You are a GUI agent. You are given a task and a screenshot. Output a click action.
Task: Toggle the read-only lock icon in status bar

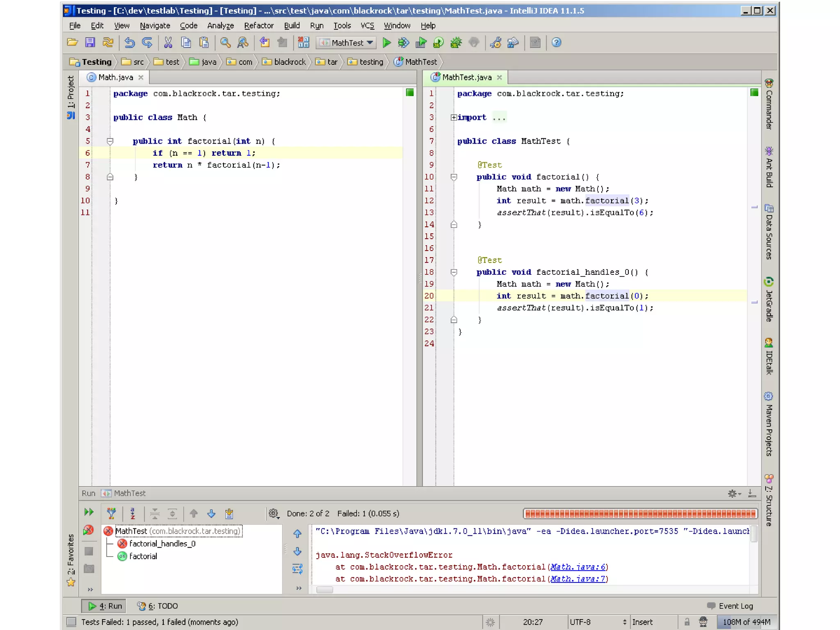coord(687,622)
